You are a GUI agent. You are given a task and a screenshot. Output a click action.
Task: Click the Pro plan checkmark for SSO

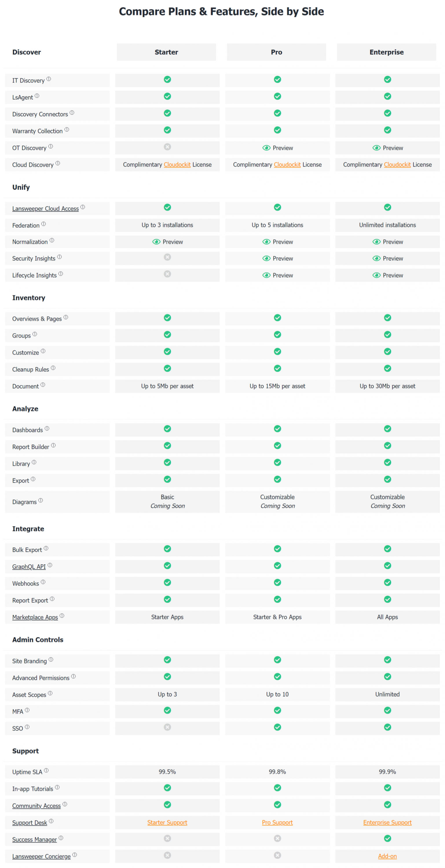(x=277, y=727)
